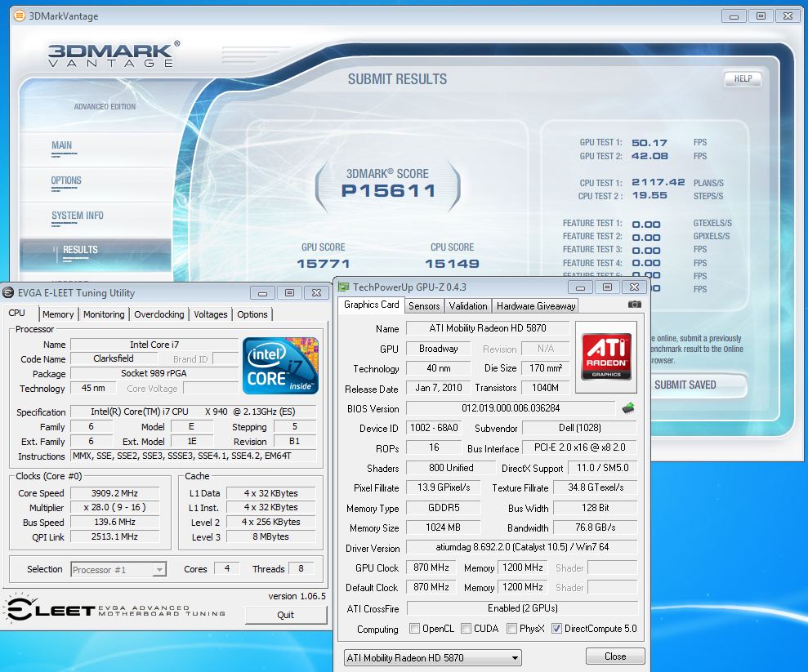The height and width of the screenshot is (672, 808).
Task: Open the Validation tab in GPU-Z
Action: (468, 306)
